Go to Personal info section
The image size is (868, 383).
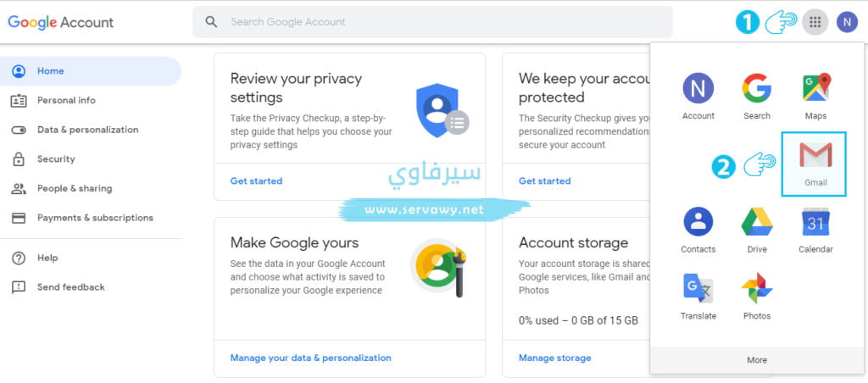(x=66, y=100)
